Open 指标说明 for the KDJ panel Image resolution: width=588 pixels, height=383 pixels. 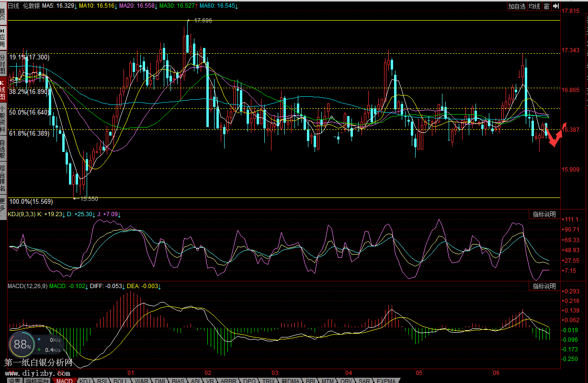[544, 214]
